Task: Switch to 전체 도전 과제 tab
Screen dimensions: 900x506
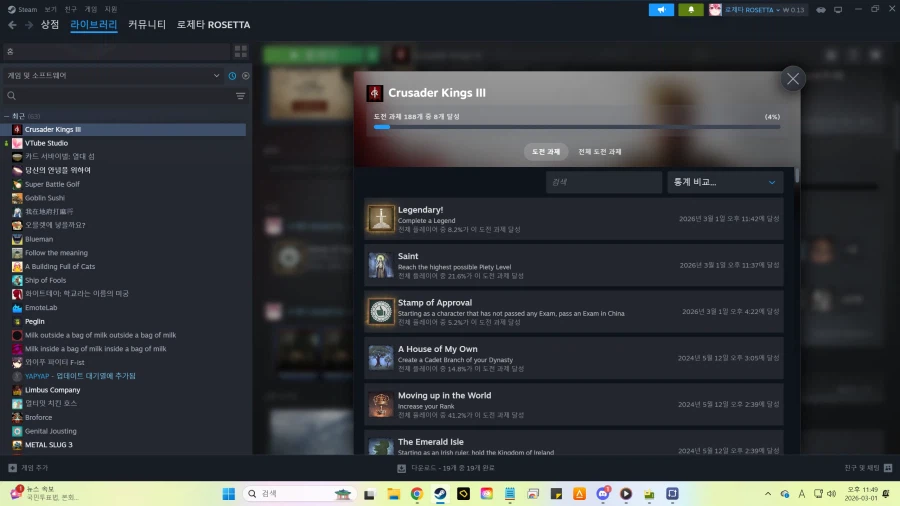Action: 600,152
